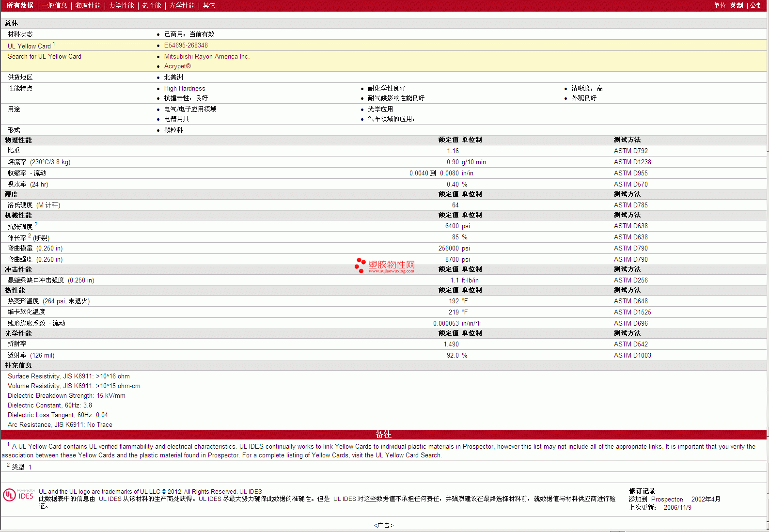Click the <广告> placeholder at bottom

[383, 525]
